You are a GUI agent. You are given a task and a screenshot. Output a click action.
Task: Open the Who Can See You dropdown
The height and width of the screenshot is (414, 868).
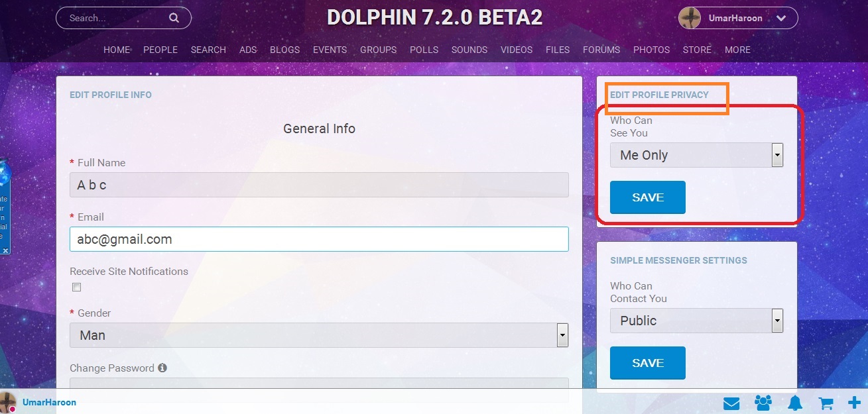(x=696, y=155)
